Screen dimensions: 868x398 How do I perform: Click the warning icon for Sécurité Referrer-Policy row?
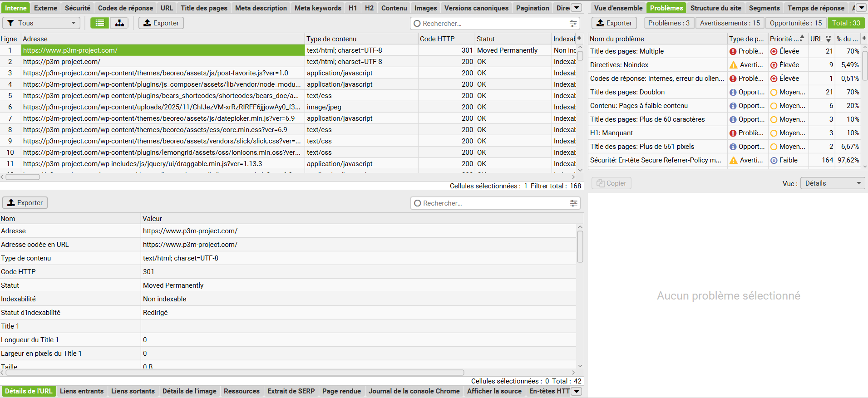pyautogui.click(x=734, y=161)
